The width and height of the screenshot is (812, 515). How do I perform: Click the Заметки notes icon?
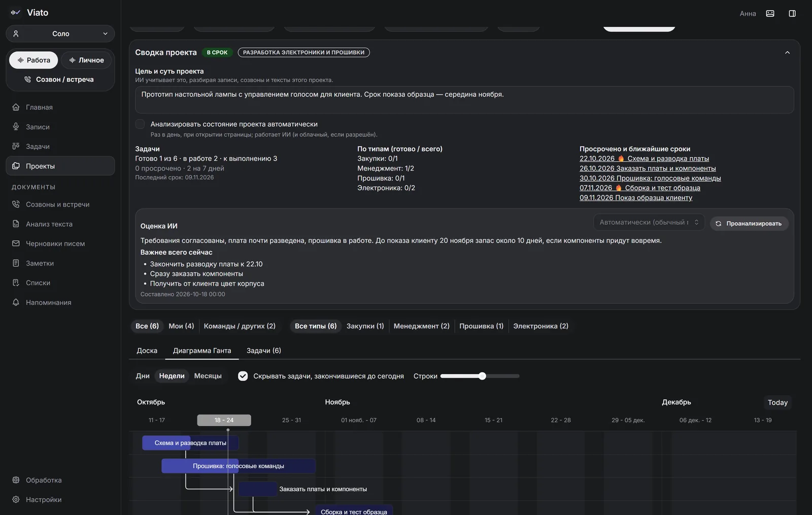click(x=16, y=263)
